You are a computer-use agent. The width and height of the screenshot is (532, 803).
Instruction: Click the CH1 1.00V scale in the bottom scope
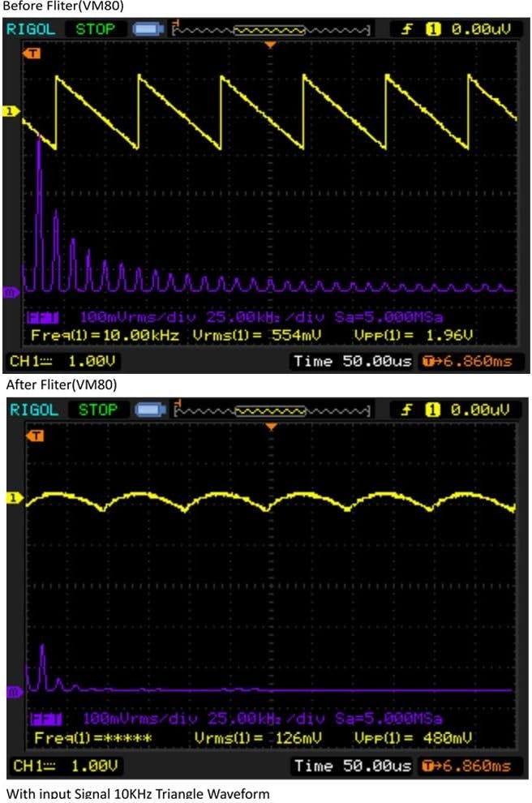[x=66, y=766]
